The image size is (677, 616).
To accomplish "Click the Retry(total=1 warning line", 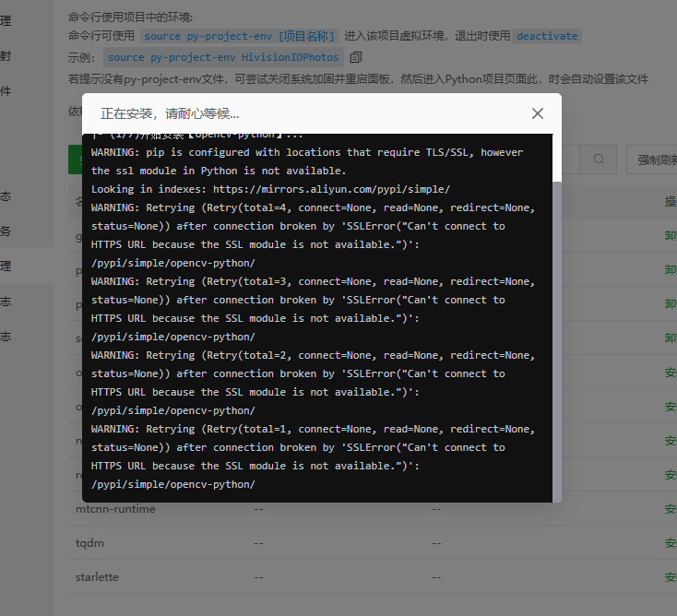I will tap(313, 429).
